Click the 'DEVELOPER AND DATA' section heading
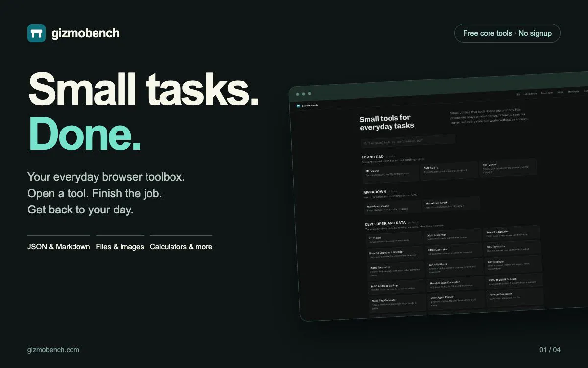This screenshot has height=368, width=588. click(x=385, y=223)
